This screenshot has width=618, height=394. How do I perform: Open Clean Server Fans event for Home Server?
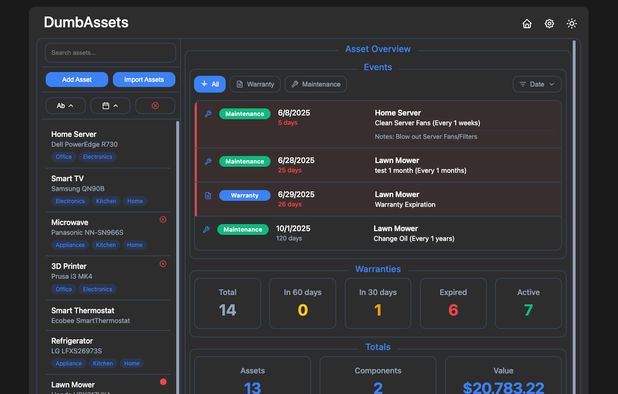(x=378, y=125)
